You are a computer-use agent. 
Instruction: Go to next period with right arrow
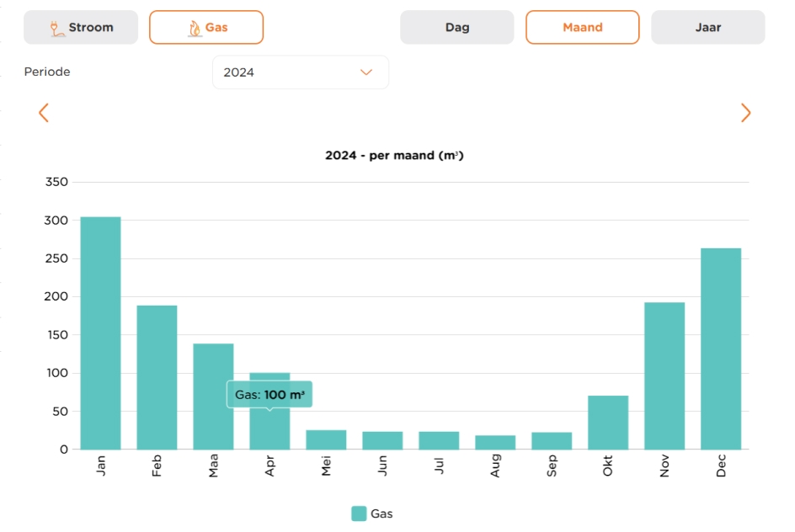click(x=745, y=113)
